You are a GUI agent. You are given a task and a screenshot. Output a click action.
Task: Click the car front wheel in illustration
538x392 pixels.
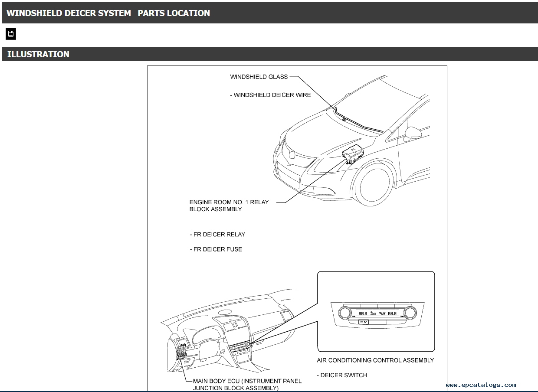click(x=374, y=183)
